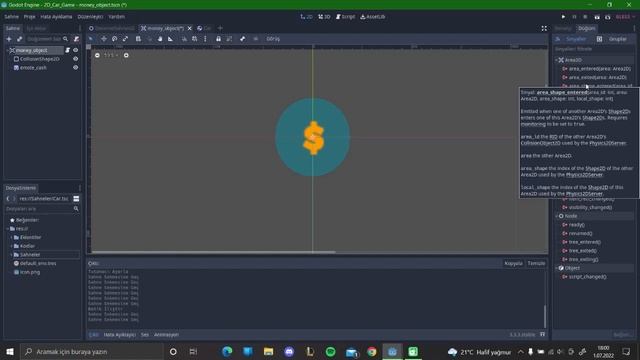Click Temizle to clear the output

pos(536,263)
